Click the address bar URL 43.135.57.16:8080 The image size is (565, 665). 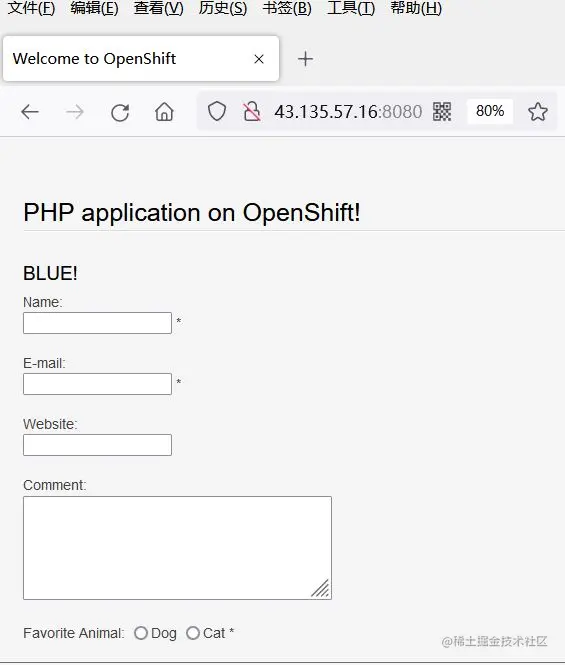pos(348,112)
